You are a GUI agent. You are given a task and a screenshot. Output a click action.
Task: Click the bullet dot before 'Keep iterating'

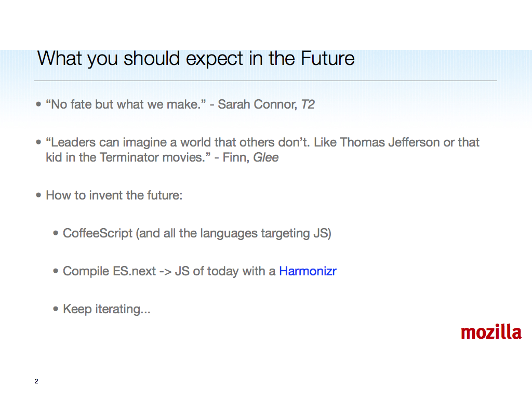(56, 309)
